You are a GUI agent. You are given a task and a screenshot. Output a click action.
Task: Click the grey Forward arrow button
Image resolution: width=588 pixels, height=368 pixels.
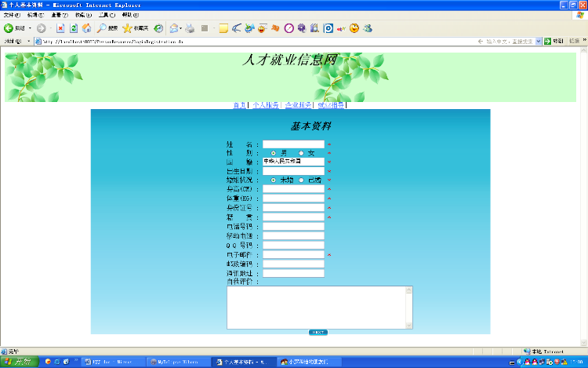click(x=42, y=28)
